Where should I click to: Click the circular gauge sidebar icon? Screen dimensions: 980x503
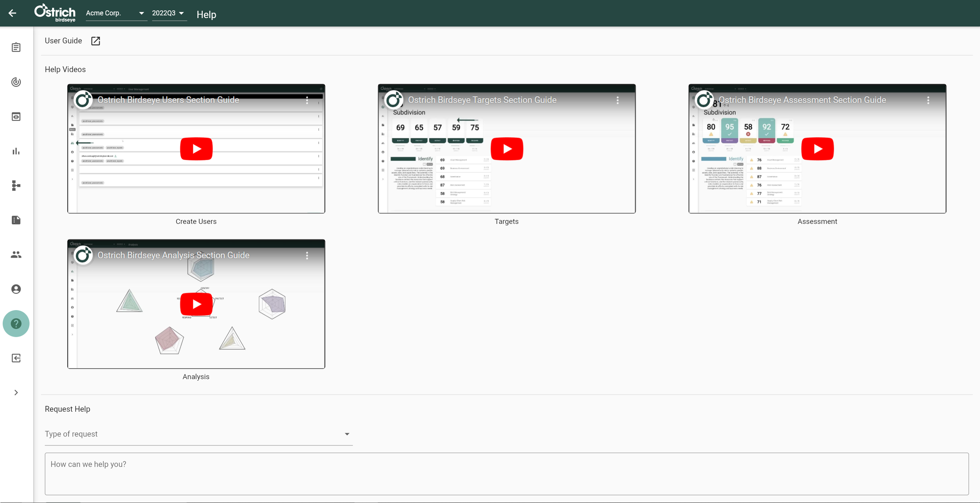pyautogui.click(x=16, y=82)
